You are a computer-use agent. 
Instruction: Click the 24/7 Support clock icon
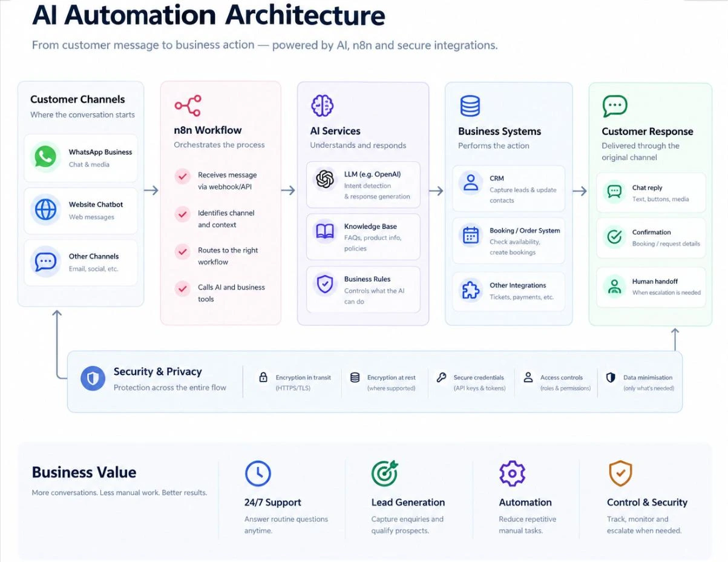pos(258,473)
